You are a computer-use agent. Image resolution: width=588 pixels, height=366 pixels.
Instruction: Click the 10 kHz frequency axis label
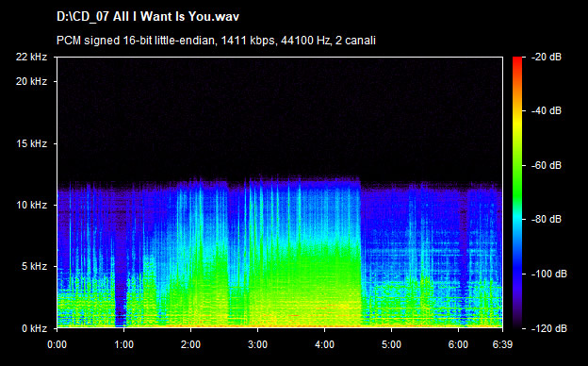point(31,206)
